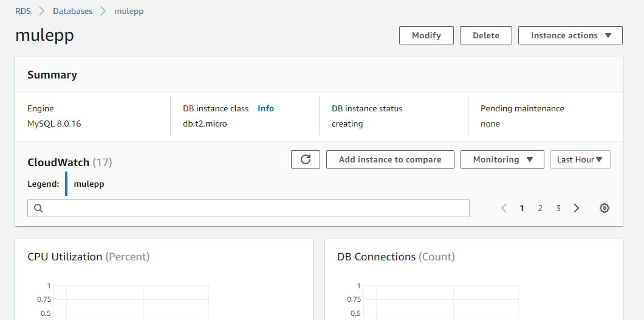This screenshot has width=644, height=320.
Task: Click the blue mulepp legend color bar
Action: (66, 184)
